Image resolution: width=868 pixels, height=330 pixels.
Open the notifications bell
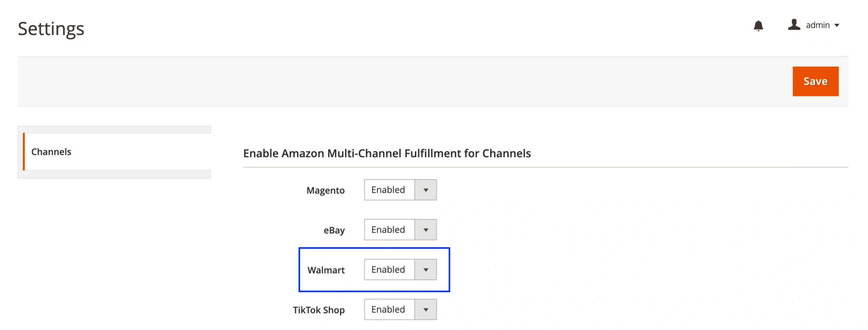tap(758, 26)
